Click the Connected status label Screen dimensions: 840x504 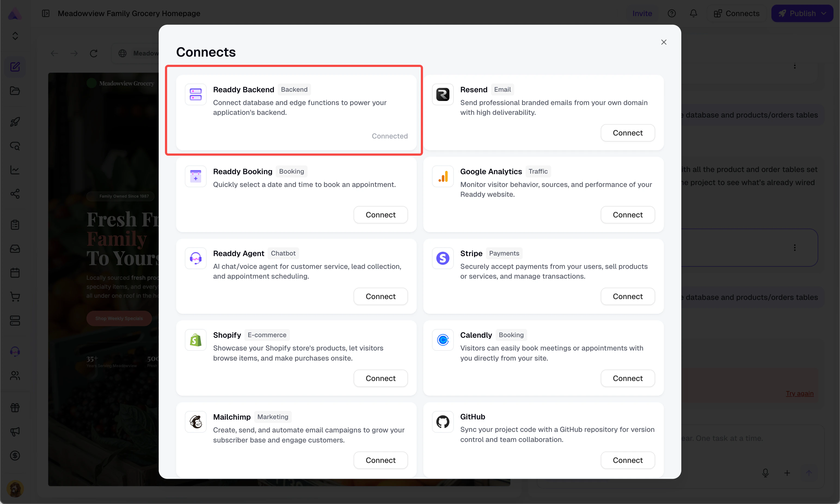coord(390,136)
